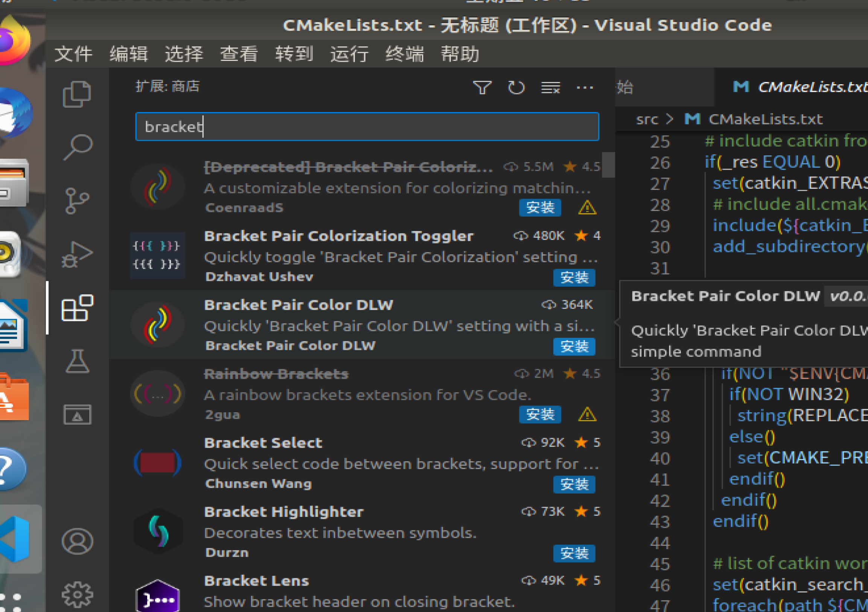868x612 pixels.
Task: Open the Manage gear icon
Action: [x=77, y=595]
